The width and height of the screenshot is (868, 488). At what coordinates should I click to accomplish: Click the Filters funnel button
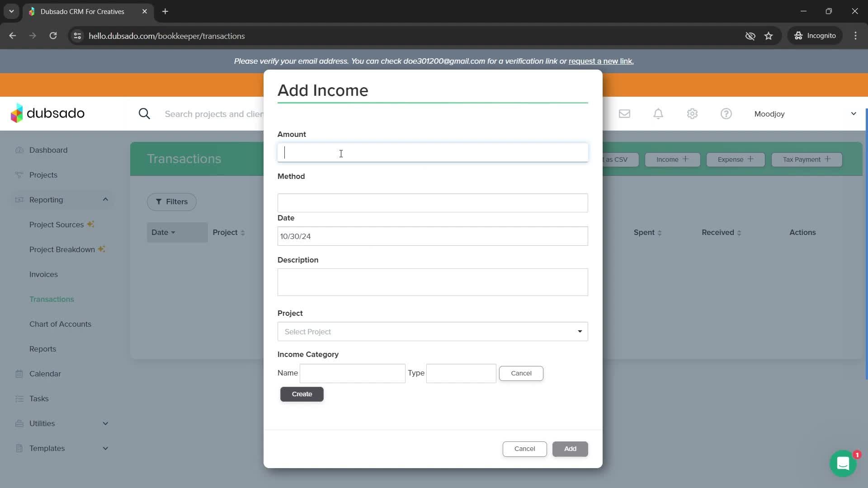[x=171, y=202]
